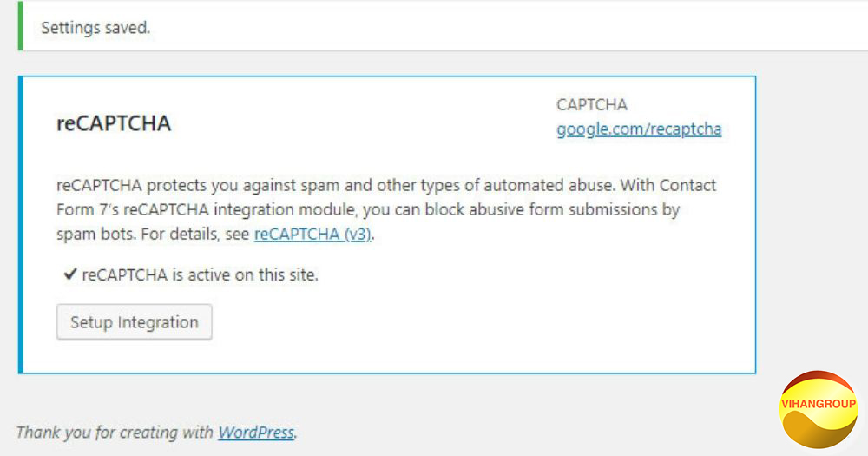Click the green border of saved notice
This screenshot has width=868, height=456.
pyautogui.click(x=20, y=26)
